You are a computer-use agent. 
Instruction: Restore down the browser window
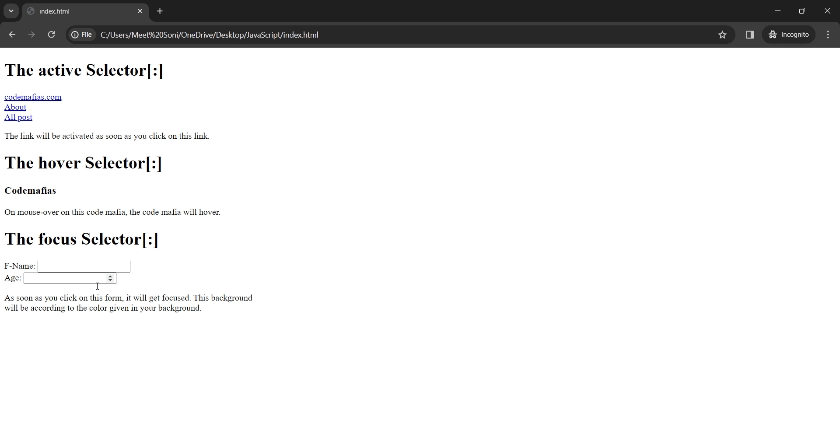click(802, 11)
